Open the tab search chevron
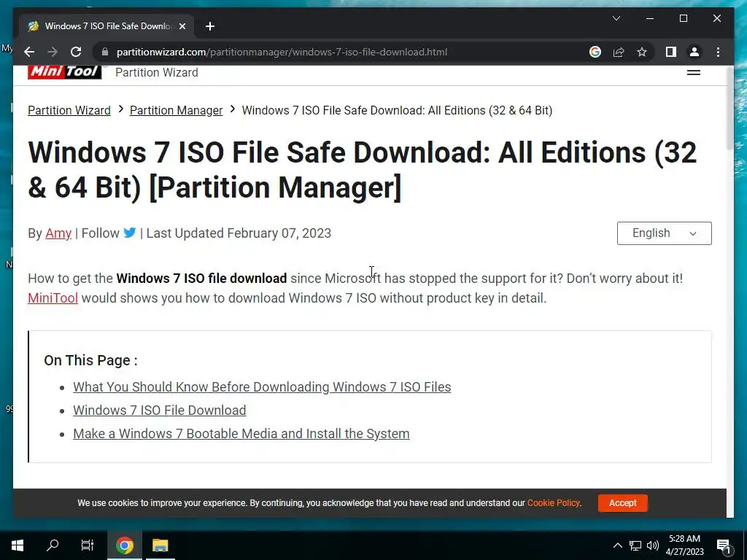747x560 pixels. tap(616, 18)
